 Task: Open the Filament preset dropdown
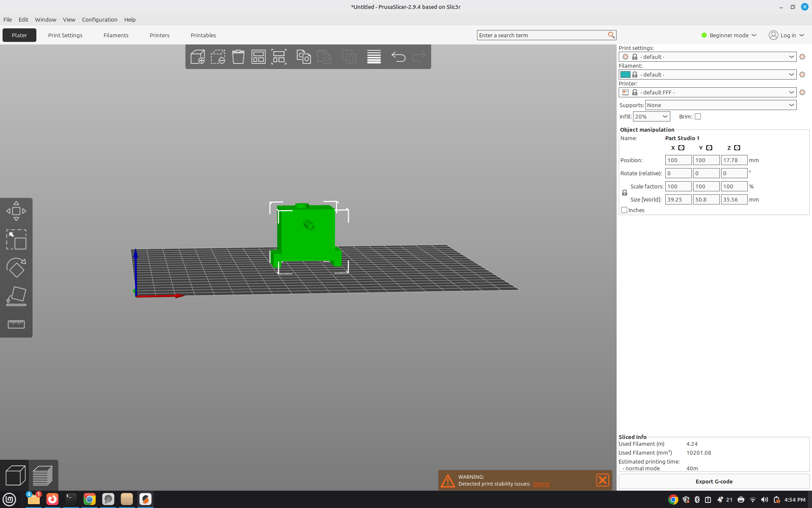pos(708,75)
